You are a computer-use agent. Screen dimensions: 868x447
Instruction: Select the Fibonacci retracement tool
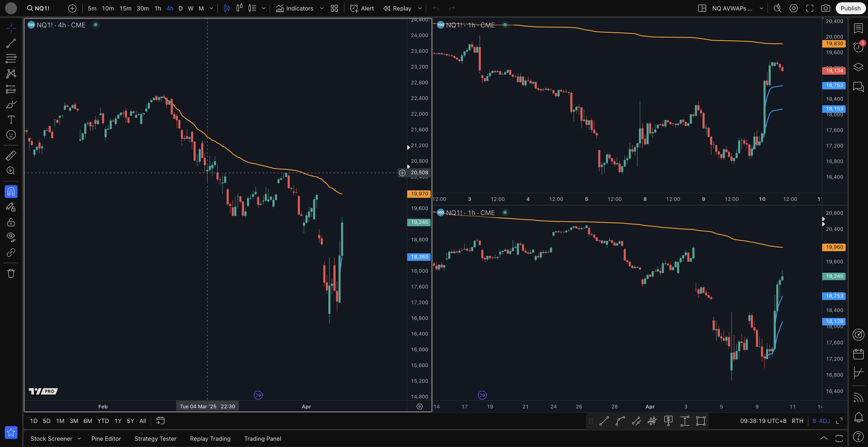pyautogui.click(x=11, y=59)
